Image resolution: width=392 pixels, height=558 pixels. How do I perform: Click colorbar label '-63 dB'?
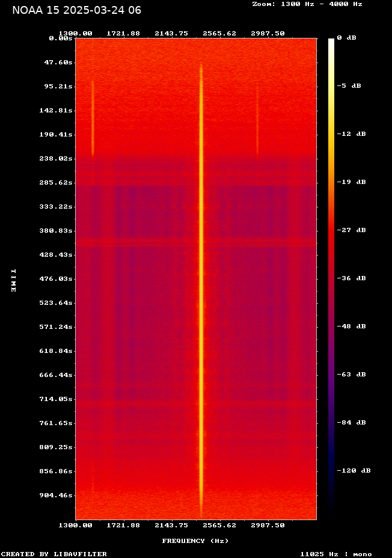(352, 375)
